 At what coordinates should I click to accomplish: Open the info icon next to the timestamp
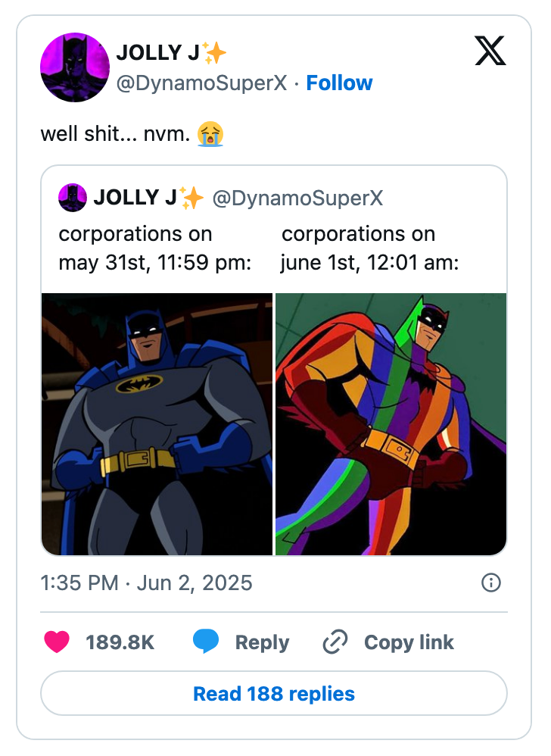490,583
